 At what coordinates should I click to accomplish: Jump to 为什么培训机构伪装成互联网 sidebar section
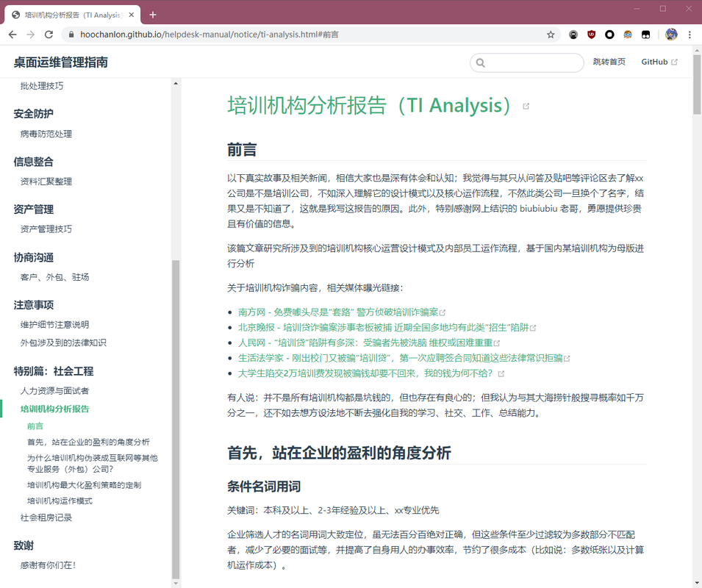click(x=92, y=463)
